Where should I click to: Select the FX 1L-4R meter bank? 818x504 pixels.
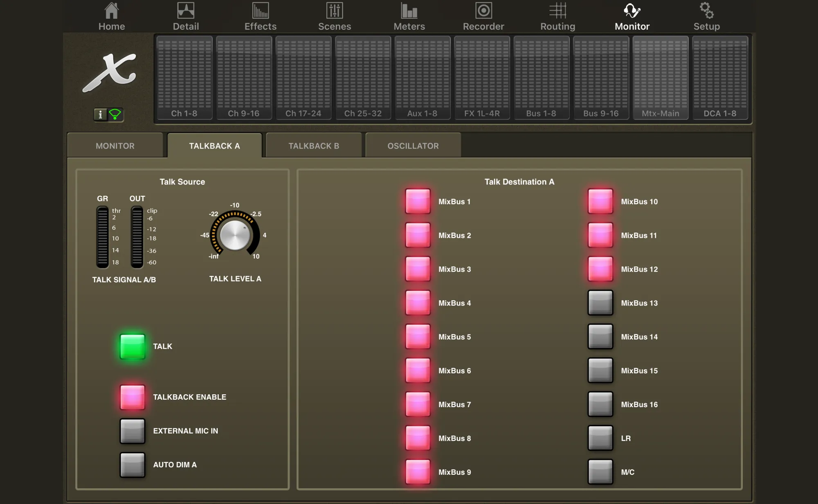coord(482,78)
